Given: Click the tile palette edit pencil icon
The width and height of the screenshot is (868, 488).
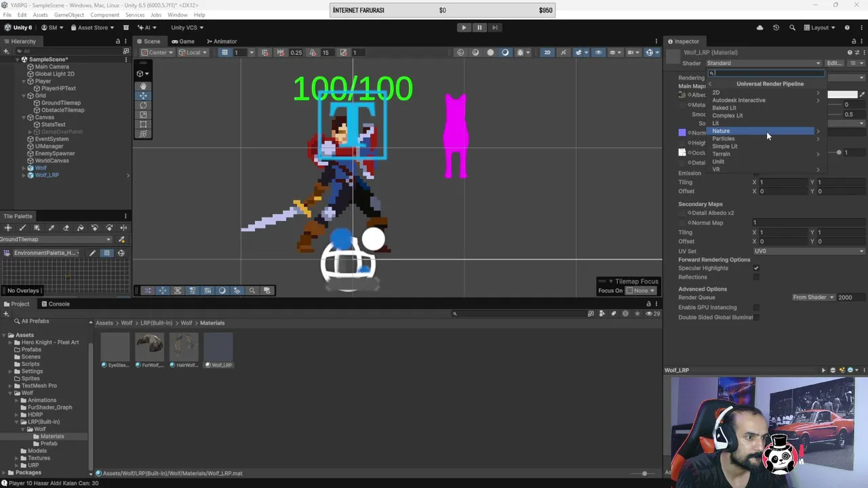Looking at the screenshot, I should click(92, 253).
